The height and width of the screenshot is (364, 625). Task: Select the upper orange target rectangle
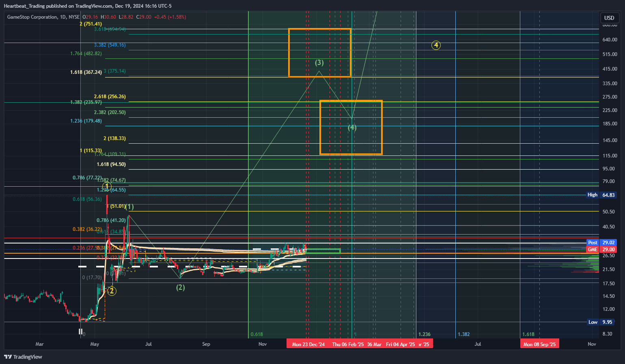point(319,53)
